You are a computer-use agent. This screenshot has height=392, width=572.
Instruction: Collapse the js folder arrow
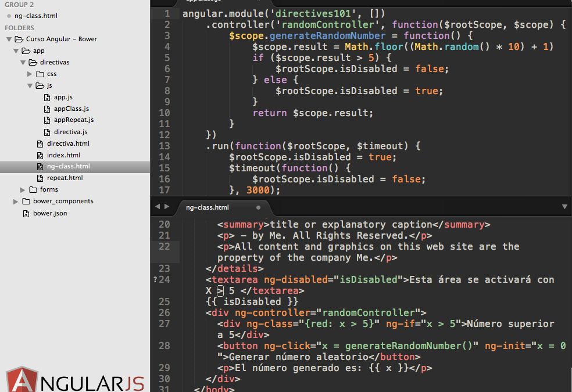coord(30,86)
